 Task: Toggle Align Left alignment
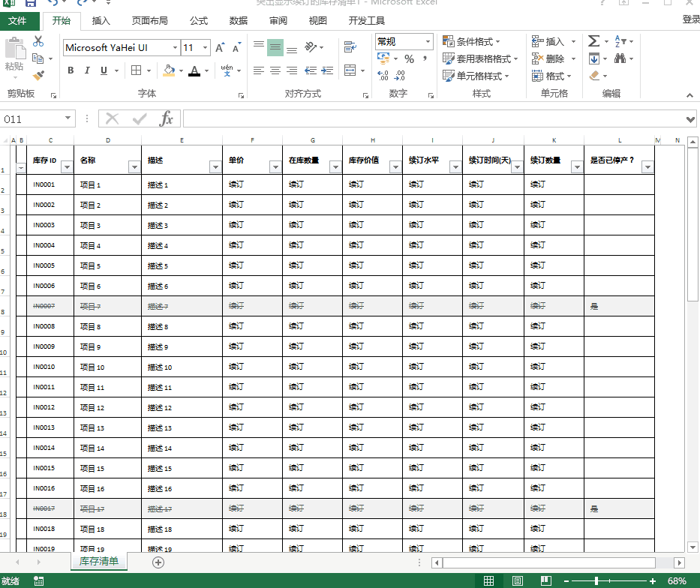[x=259, y=70]
